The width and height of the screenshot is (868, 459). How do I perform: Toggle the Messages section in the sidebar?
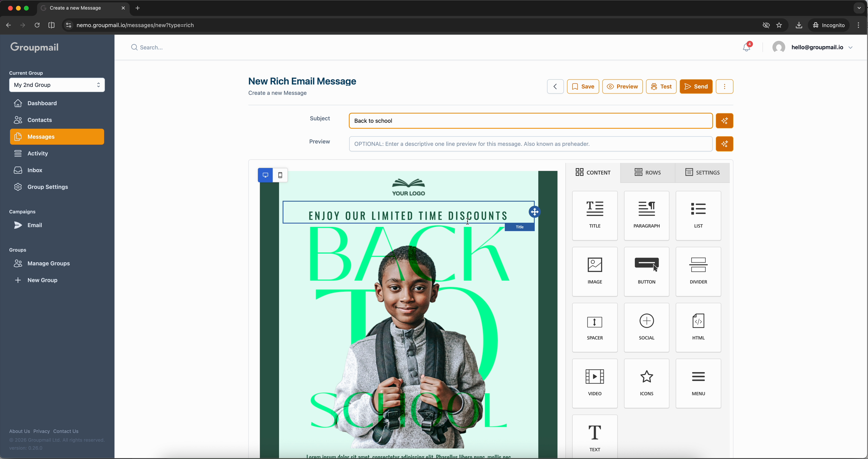point(57,136)
